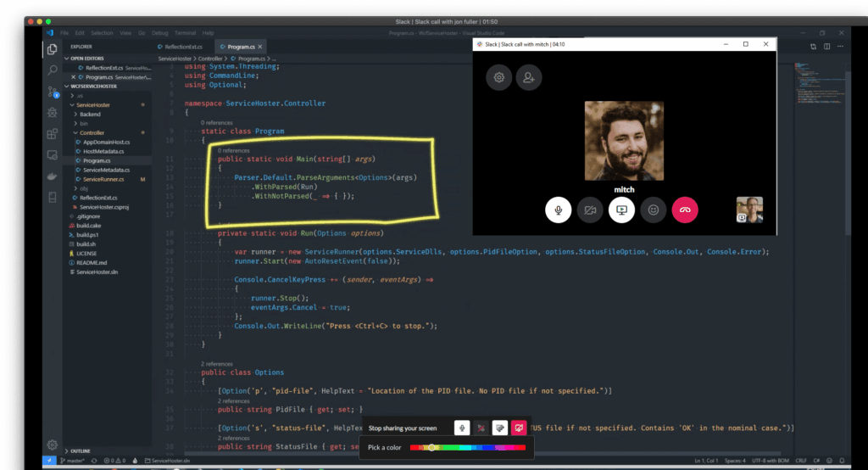Collapse the Controller folder in Explorer
868x470 pixels.
point(92,132)
